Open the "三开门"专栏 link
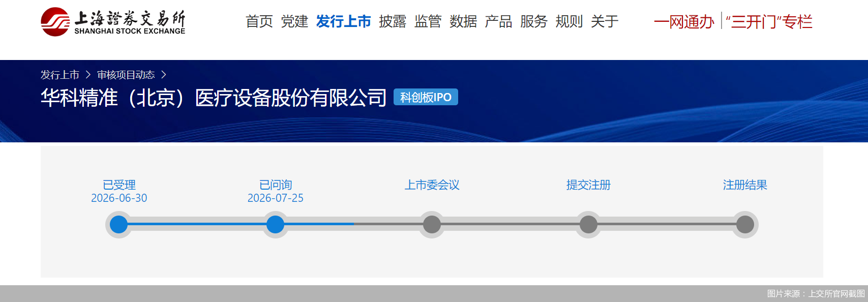 point(769,22)
